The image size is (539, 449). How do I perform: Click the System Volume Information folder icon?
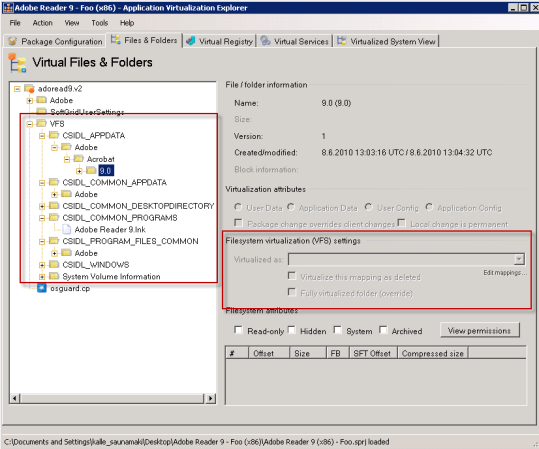coord(54,276)
